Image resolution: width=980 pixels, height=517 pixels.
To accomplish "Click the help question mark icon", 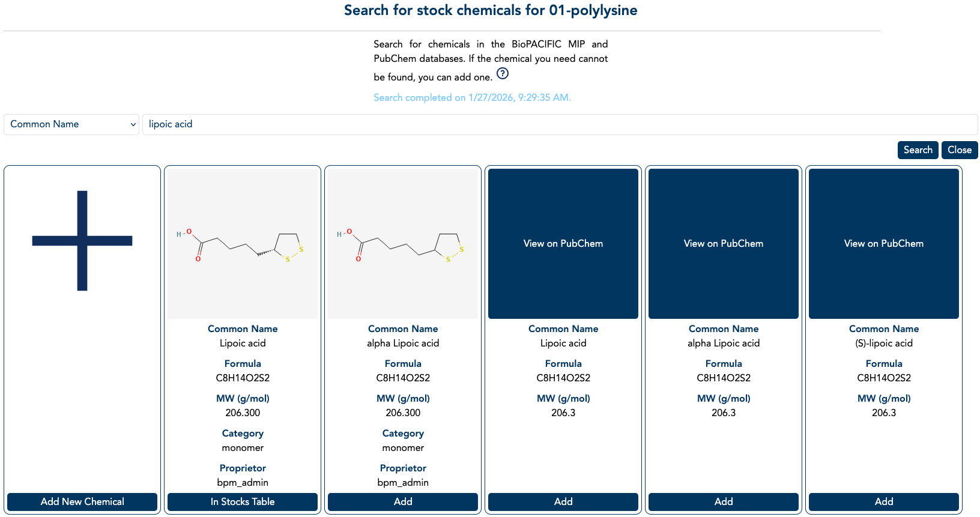I will (x=503, y=74).
